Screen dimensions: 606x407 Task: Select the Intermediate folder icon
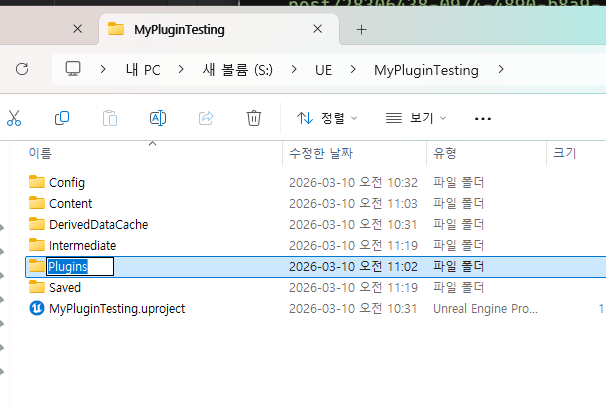click(x=37, y=245)
